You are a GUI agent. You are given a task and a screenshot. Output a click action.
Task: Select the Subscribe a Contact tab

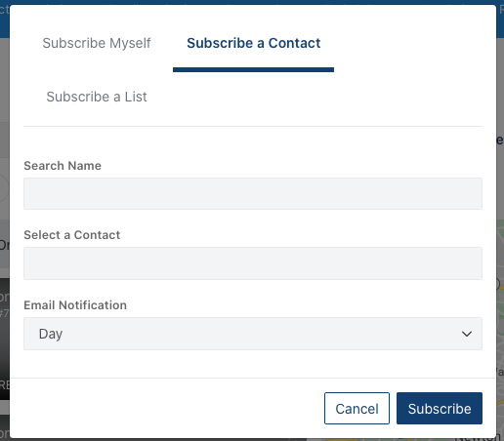(254, 43)
